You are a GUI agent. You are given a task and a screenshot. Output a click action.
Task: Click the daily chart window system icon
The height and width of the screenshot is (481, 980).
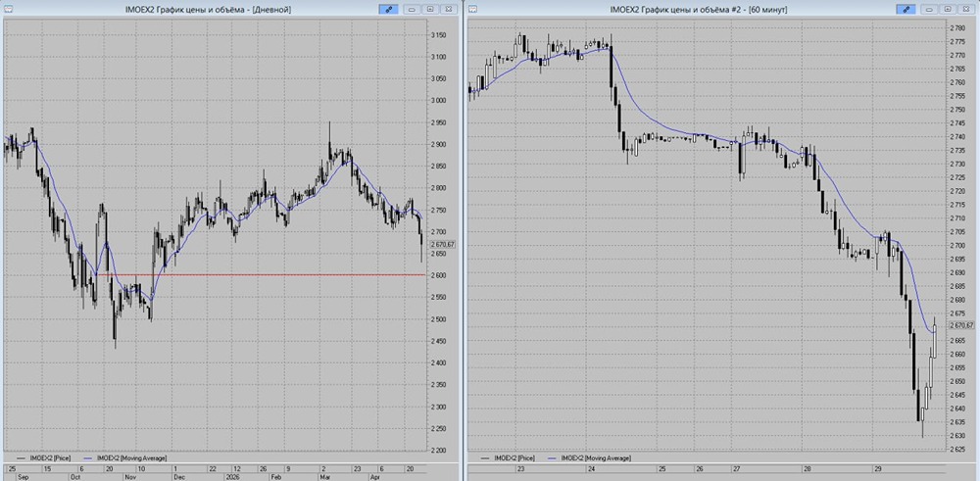[8, 10]
